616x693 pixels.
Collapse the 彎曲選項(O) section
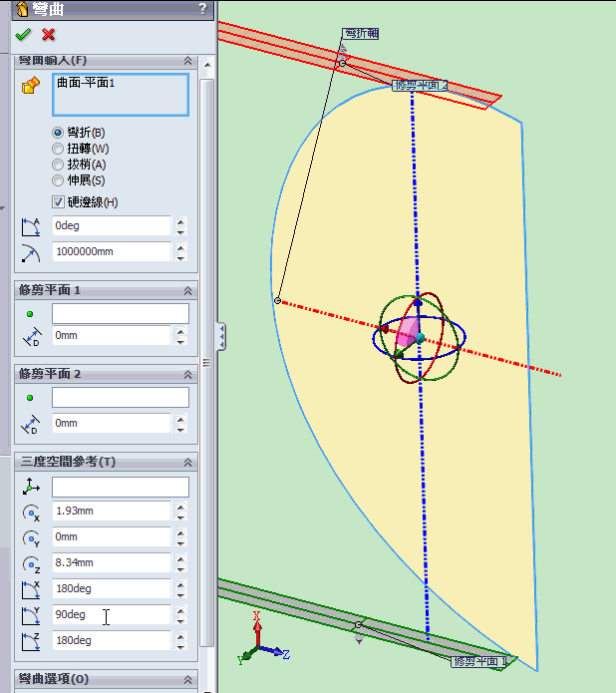pos(187,680)
